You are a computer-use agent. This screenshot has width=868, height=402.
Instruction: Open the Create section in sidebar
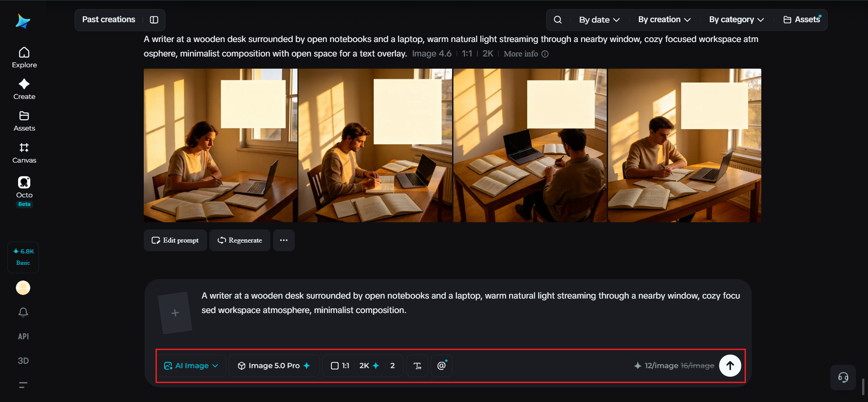24,89
